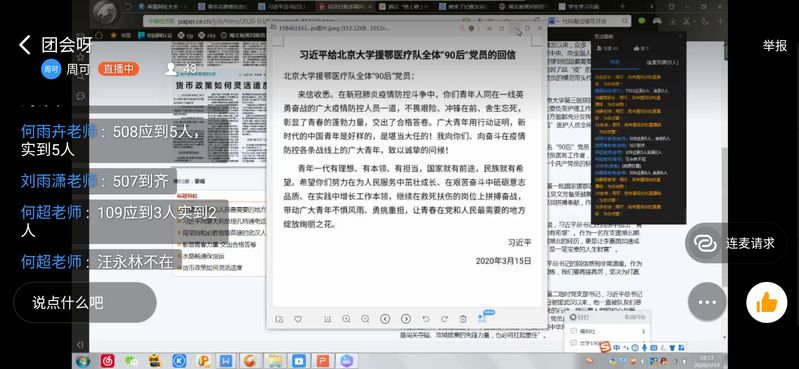Click the WPS Writer W taskbar icon
Image resolution: width=799 pixels, height=369 pixels.
tap(226, 361)
